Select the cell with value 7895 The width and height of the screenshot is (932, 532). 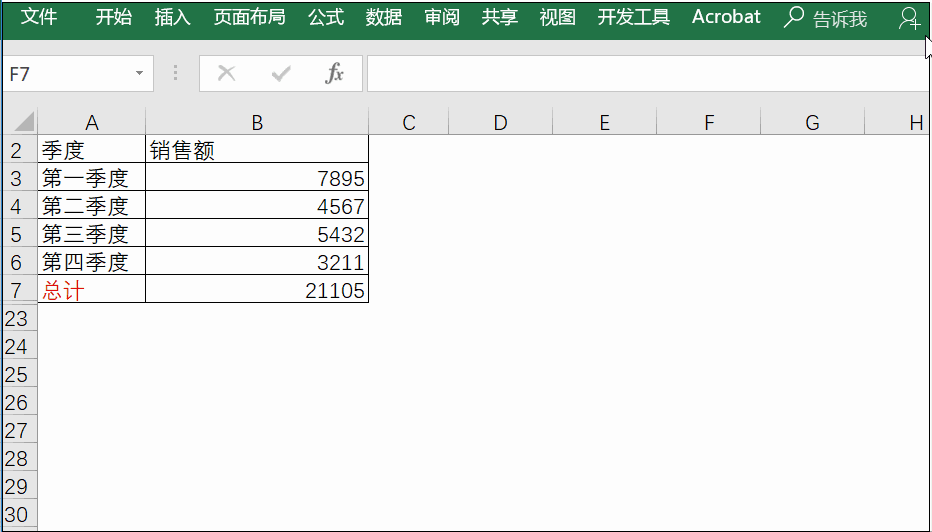click(257, 178)
